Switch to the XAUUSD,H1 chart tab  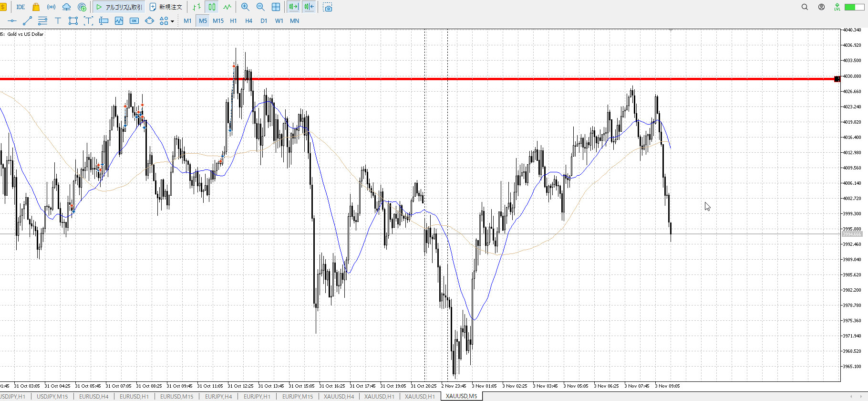coord(420,396)
